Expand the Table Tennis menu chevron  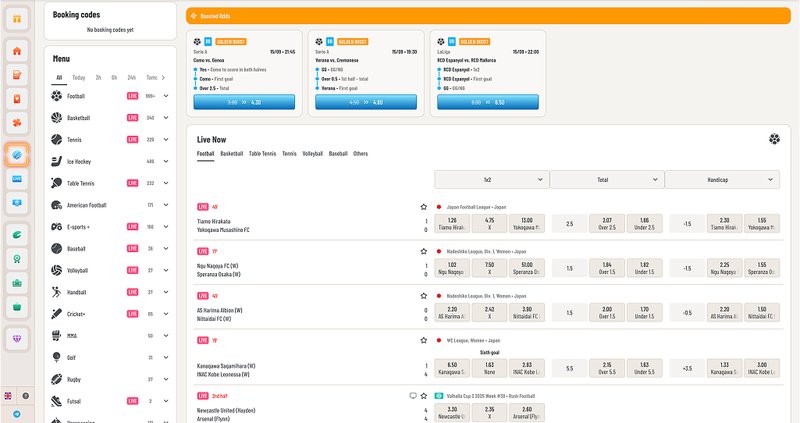[x=166, y=183]
